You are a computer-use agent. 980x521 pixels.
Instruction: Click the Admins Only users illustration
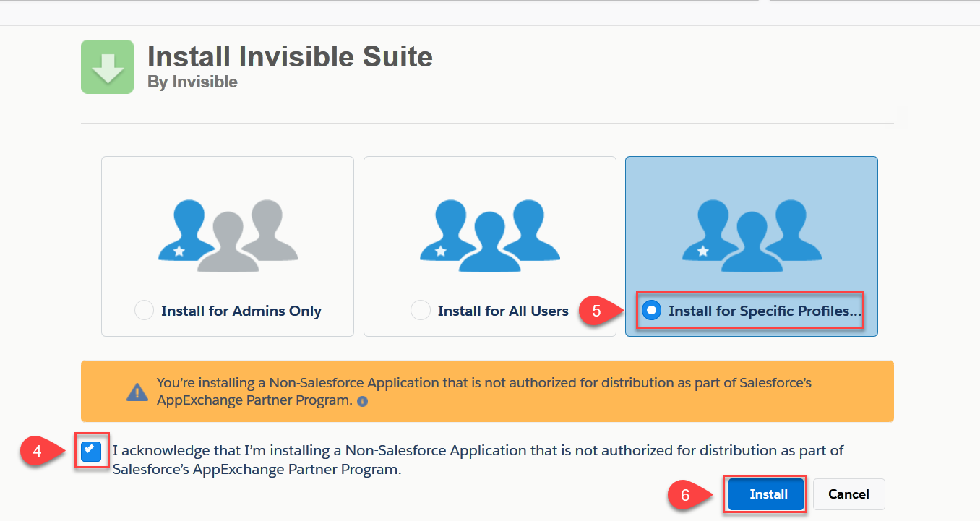click(x=228, y=235)
